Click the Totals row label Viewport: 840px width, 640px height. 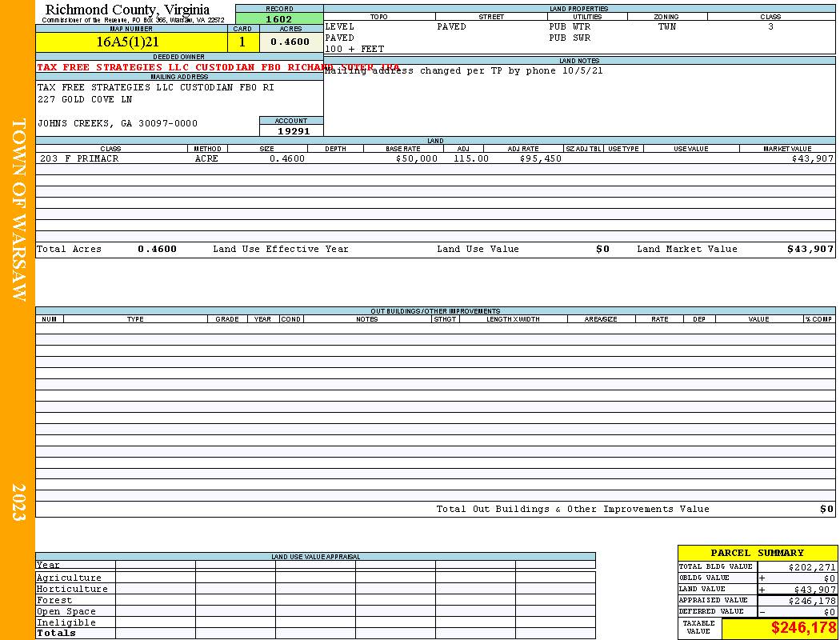56,633
